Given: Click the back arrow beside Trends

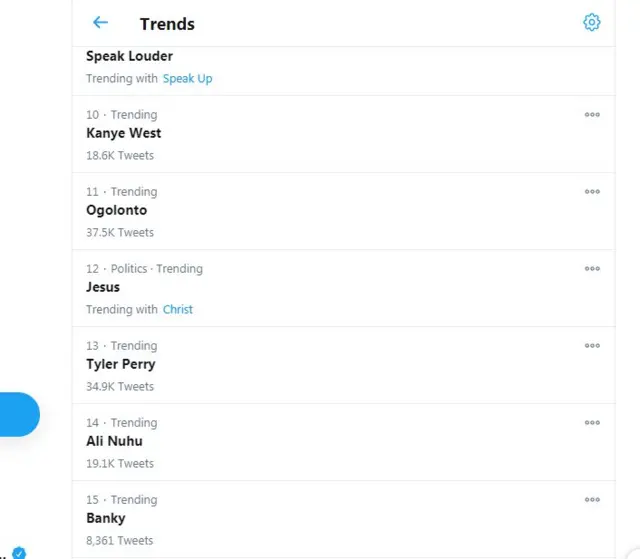Looking at the screenshot, I should point(100,23).
